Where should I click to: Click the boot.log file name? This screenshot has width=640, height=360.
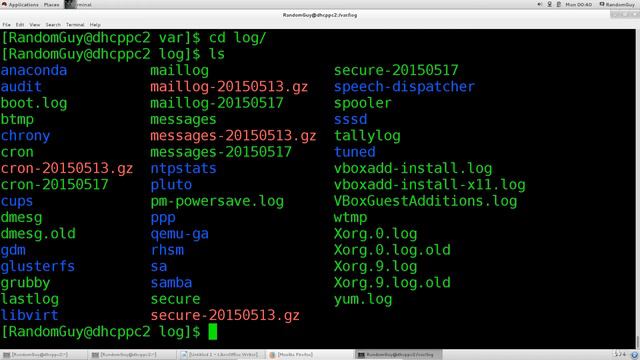(34, 103)
